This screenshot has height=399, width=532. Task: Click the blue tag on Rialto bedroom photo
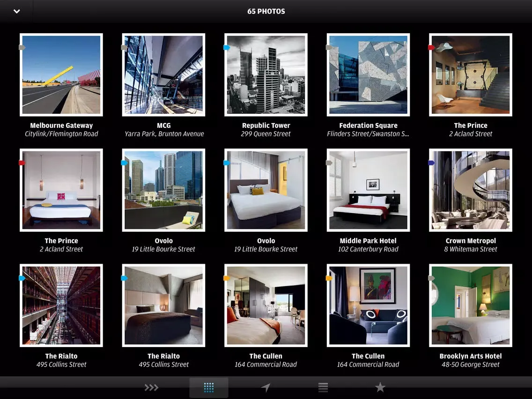click(x=124, y=278)
